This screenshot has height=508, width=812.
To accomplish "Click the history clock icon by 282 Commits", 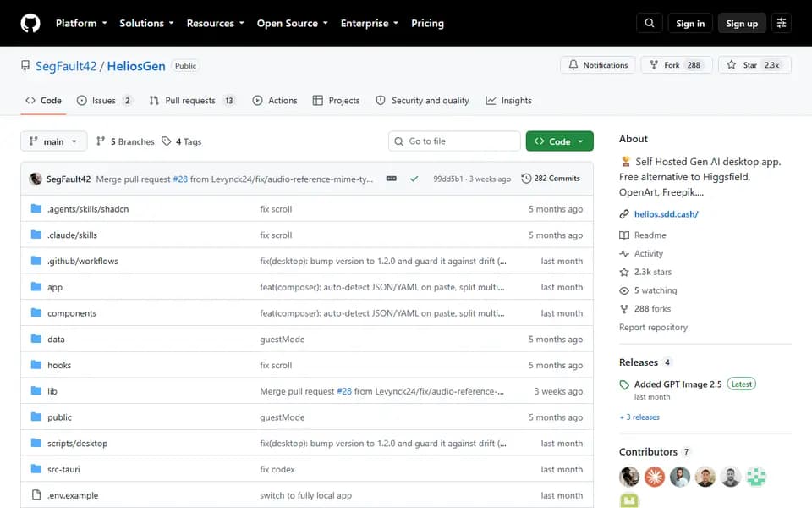I will tap(526, 179).
